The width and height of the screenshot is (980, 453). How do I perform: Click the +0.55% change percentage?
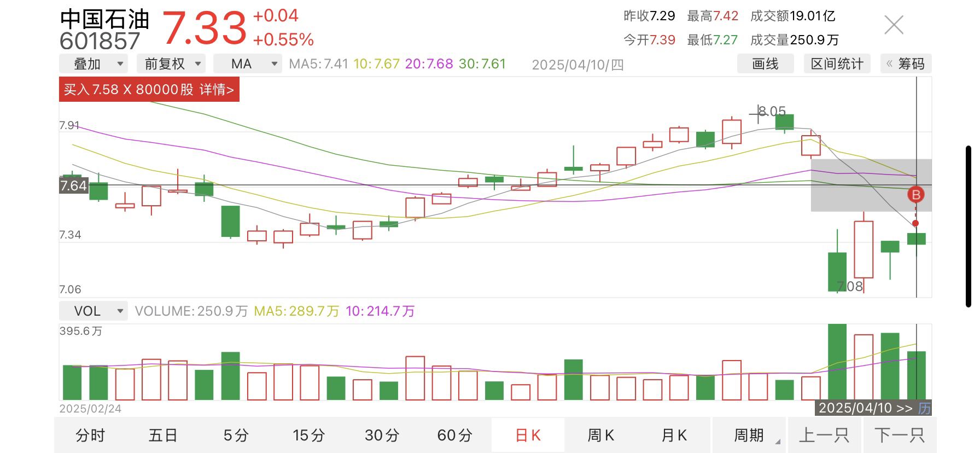pos(283,39)
